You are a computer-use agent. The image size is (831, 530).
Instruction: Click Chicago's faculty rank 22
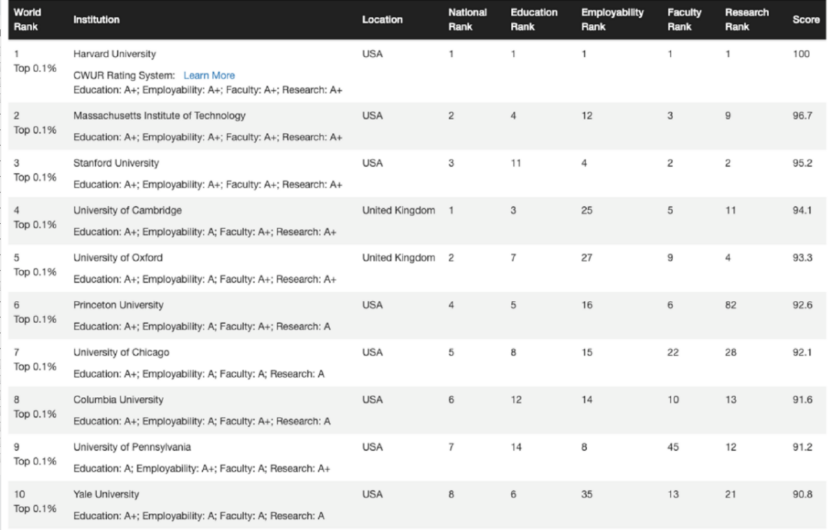tap(673, 352)
